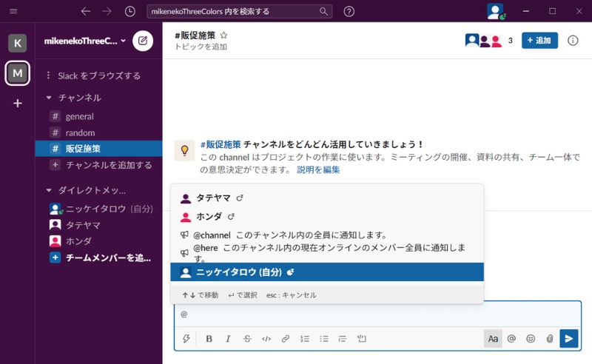Star the #販促施策 channel
592x364 pixels.
point(224,35)
